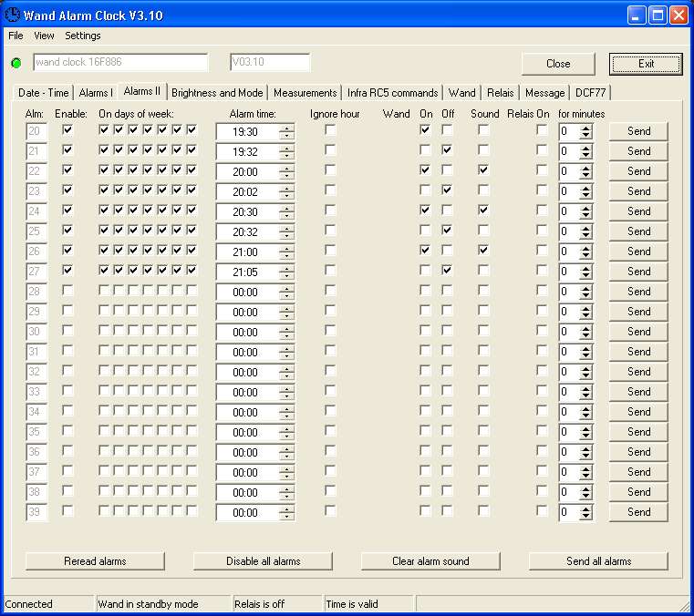Viewport: 694px width, 616px height.
Task: Click alarm number field 32
Action: click(36, 372)
